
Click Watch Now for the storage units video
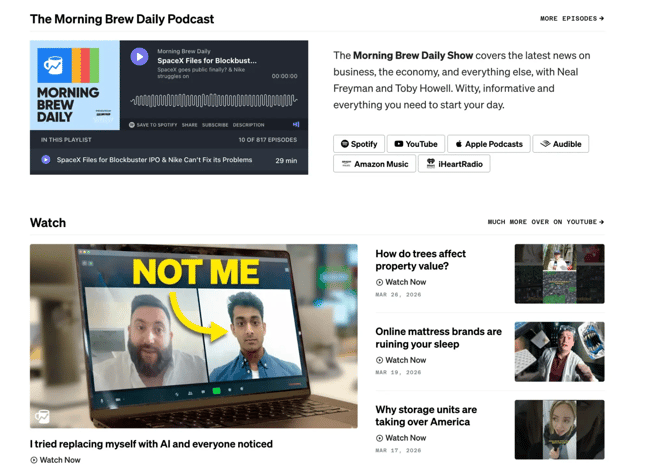pos(401,438)
